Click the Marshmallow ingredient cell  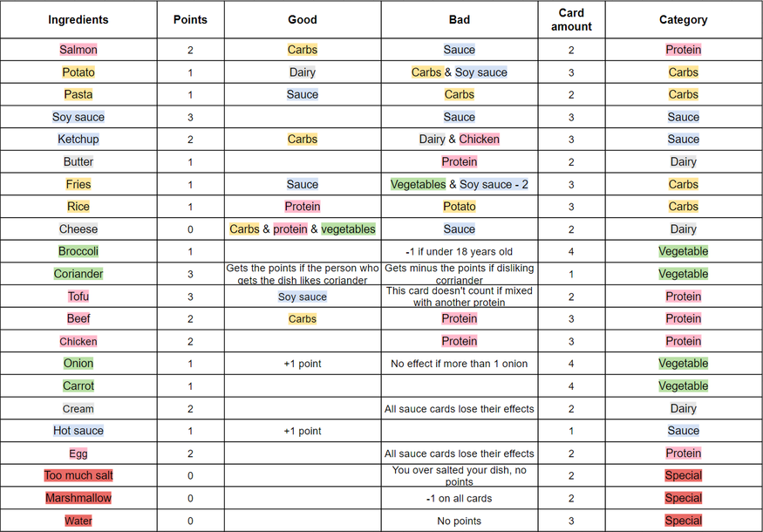click(78, 498)
